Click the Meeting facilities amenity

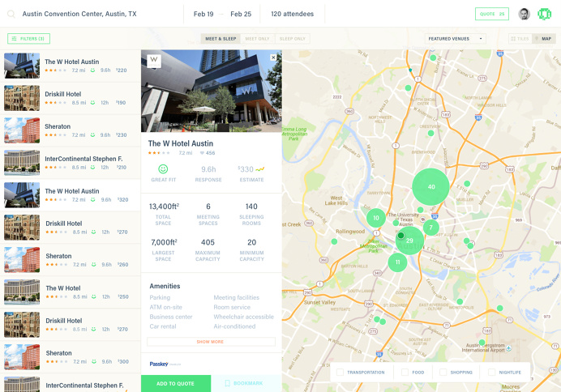236,297
